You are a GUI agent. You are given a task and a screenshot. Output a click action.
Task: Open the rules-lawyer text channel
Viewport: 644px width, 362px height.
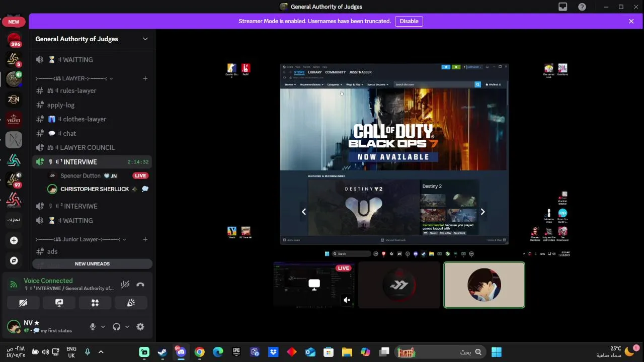pyautogui.click(x=92, y=90)
